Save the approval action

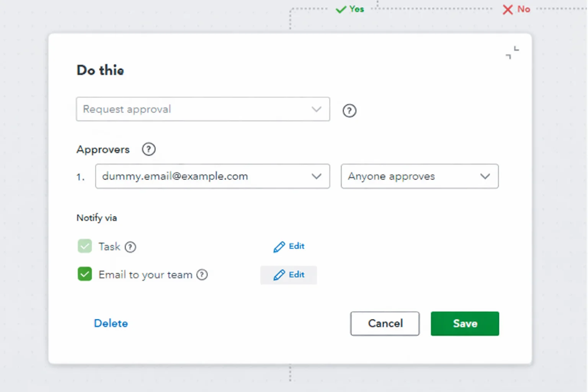click(465, 323)
